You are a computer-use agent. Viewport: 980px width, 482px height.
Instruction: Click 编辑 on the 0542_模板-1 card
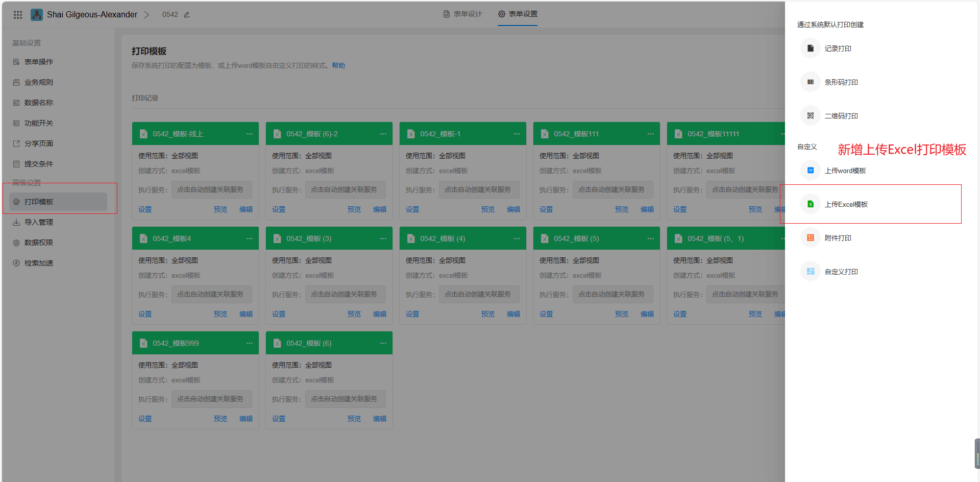click(x=513, y=209)
